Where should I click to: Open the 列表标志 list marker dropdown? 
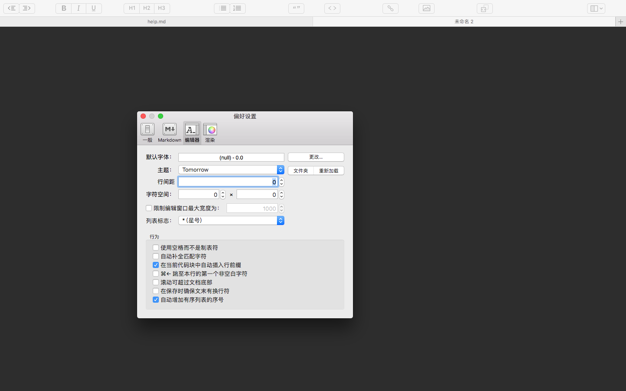point(231,220)
